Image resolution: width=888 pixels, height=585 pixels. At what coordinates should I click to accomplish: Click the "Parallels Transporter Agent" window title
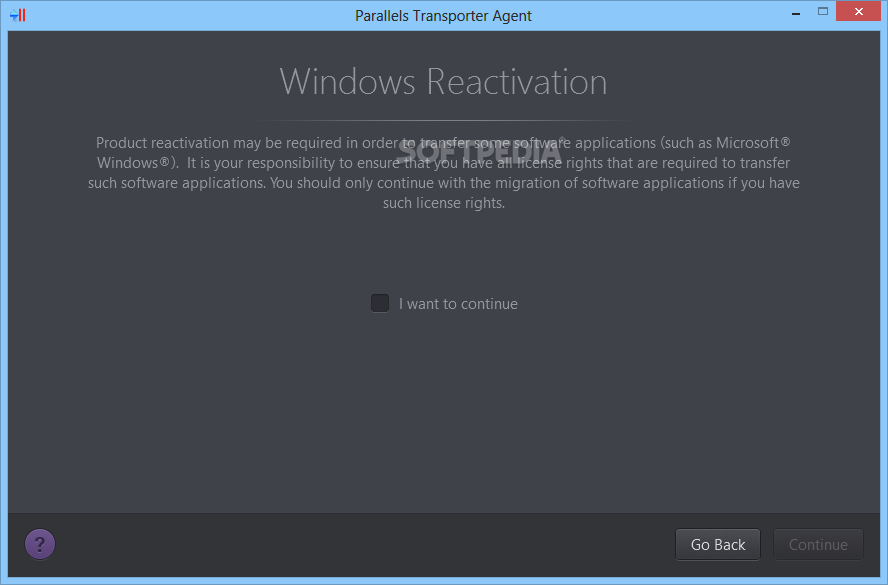(x=443, y=16)
